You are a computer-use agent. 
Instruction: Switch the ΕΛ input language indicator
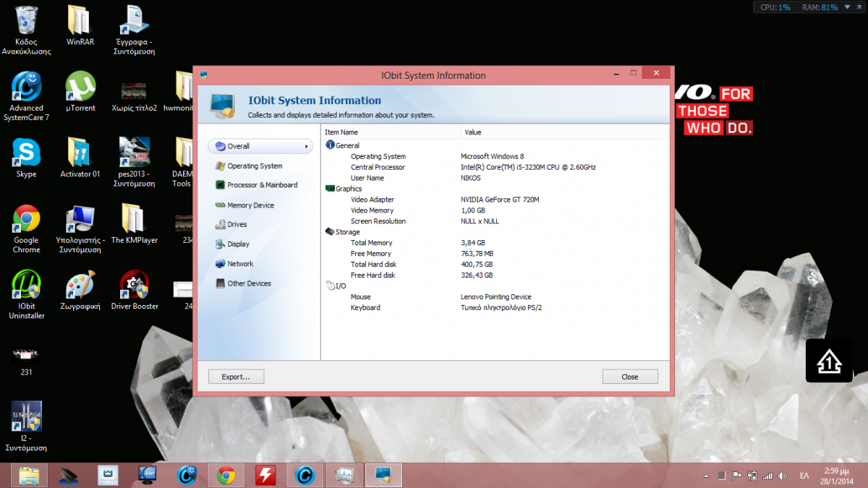click(804, 476)
